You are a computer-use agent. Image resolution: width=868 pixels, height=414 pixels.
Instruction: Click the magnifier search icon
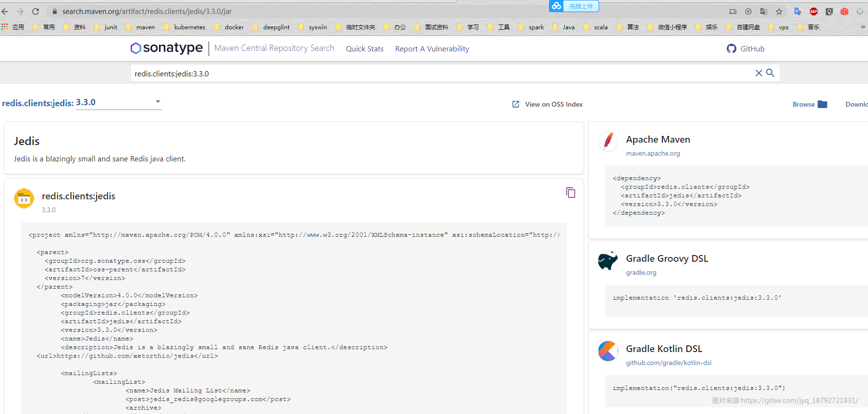[x=770, y=73]
